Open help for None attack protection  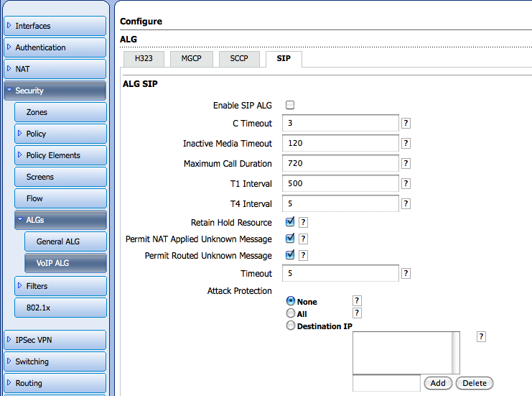coord(357,301)
